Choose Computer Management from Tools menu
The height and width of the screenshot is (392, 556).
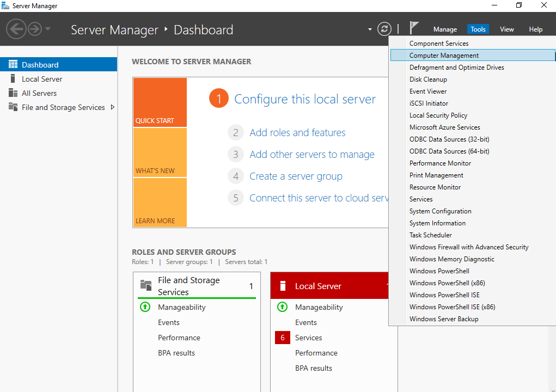point(472,56)
